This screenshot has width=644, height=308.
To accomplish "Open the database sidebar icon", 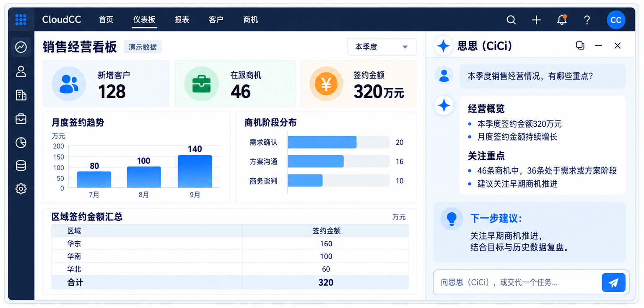I will click(21, 165).
